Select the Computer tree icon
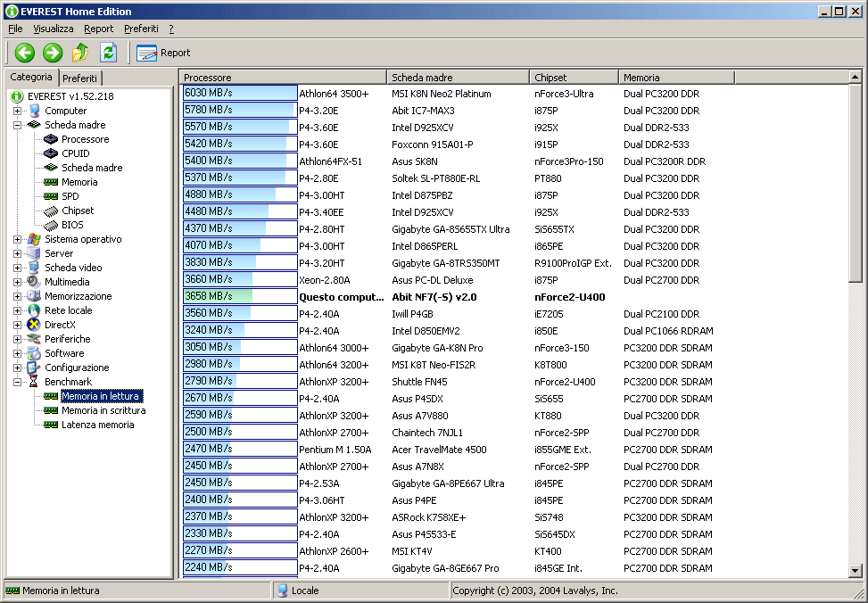Image resolution: width=868 pixels, height=603 pixels. click(x=34, y=111)
